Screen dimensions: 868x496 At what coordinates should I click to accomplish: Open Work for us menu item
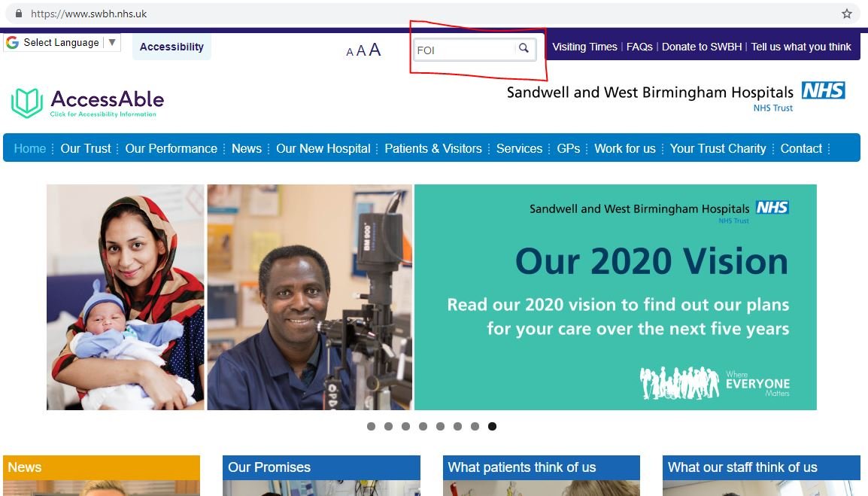click(x=625, y=148)
